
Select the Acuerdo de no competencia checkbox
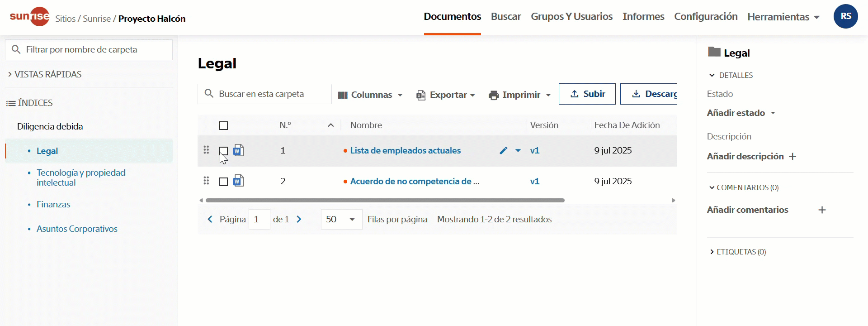tap(223, 182)
